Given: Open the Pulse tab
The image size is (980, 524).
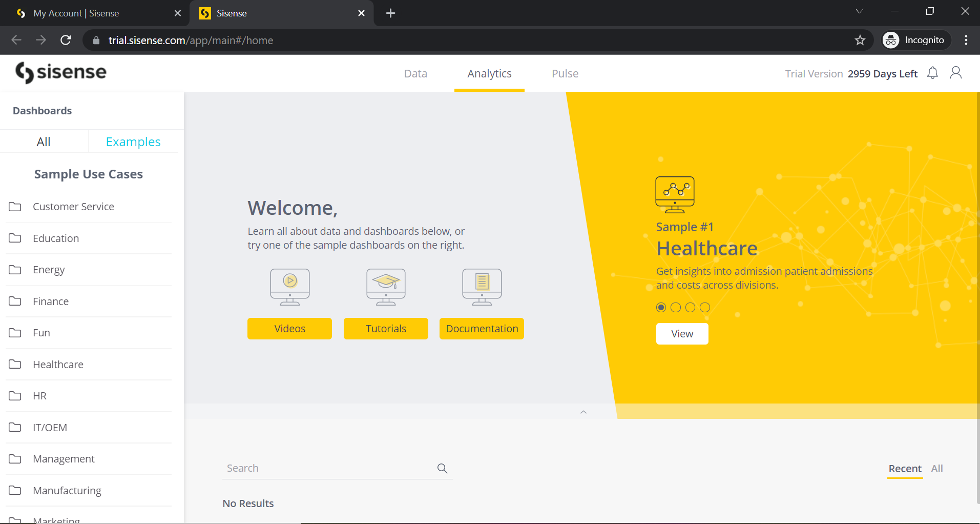Looking at the screenshot, I should click(565, 74).
